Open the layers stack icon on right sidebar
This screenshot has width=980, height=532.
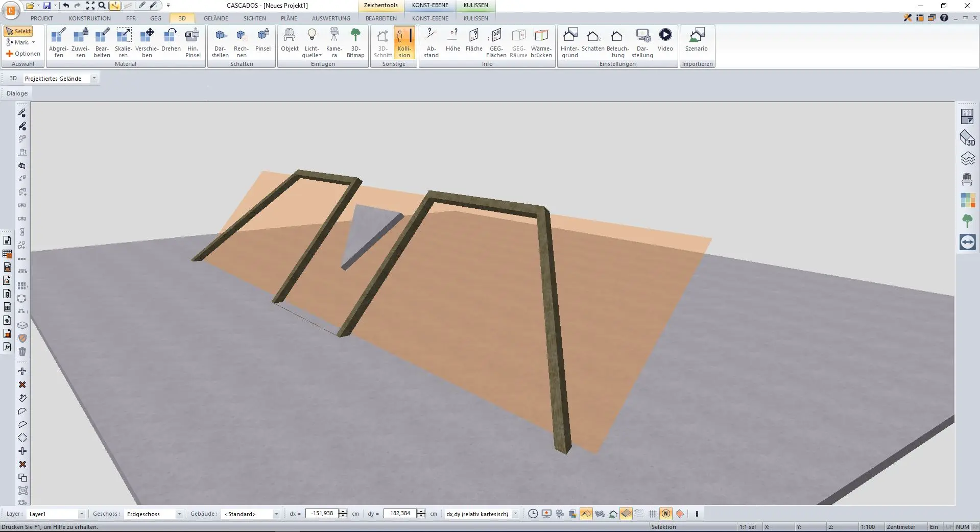pos(967,159)
